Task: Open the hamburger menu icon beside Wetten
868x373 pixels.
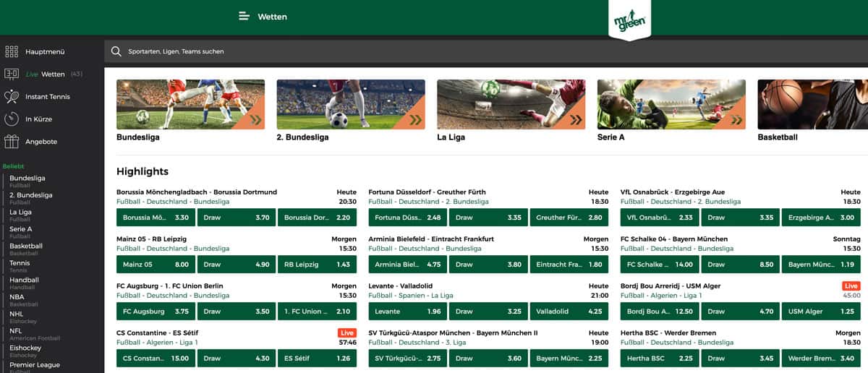Action: click(244, 16)
